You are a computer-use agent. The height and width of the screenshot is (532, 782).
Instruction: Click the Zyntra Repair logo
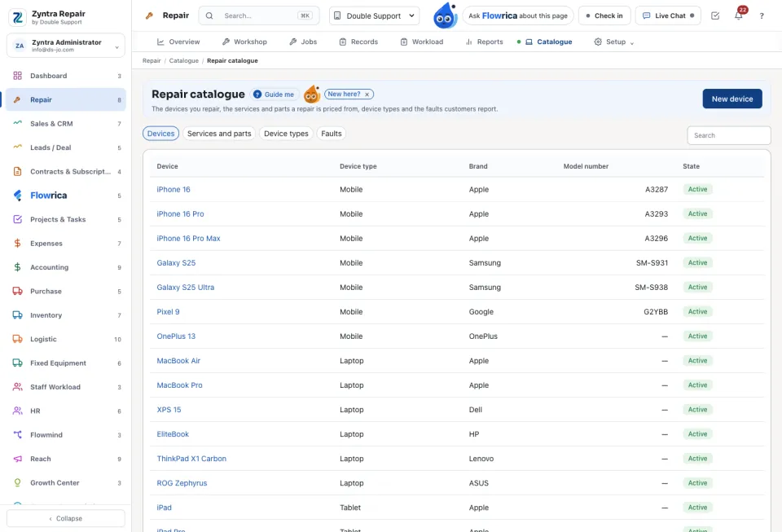(17, 17)
